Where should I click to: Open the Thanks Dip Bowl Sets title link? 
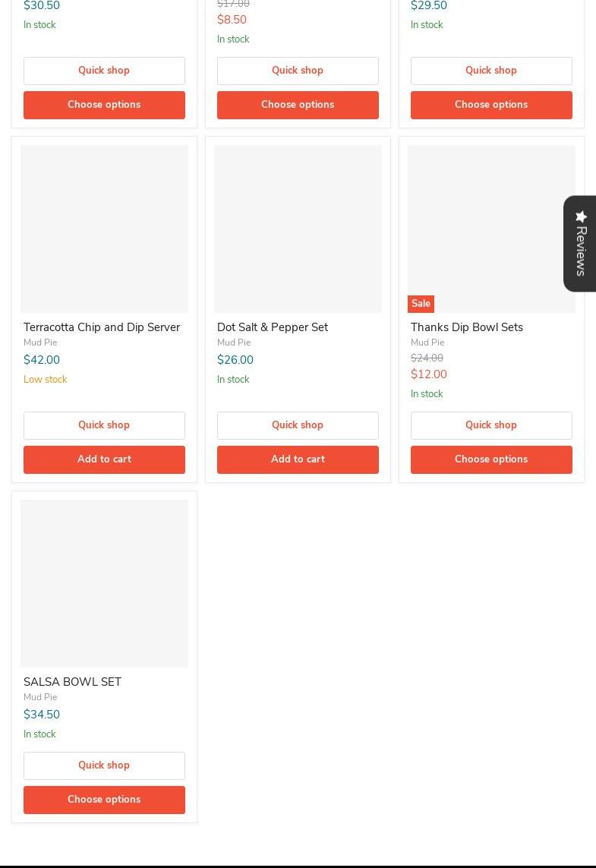[467, 327]
